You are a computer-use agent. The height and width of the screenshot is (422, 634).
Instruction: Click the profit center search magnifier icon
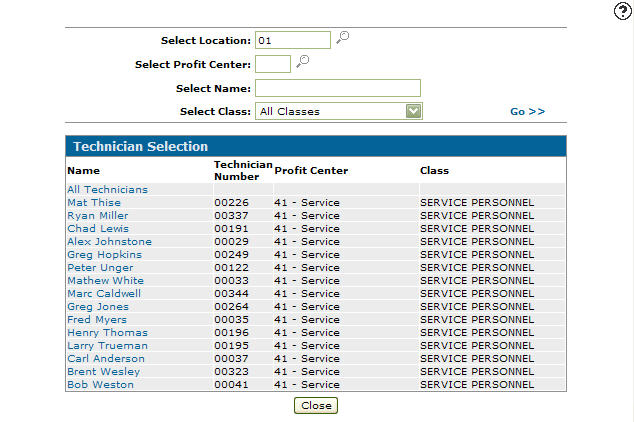click(302, 61)
